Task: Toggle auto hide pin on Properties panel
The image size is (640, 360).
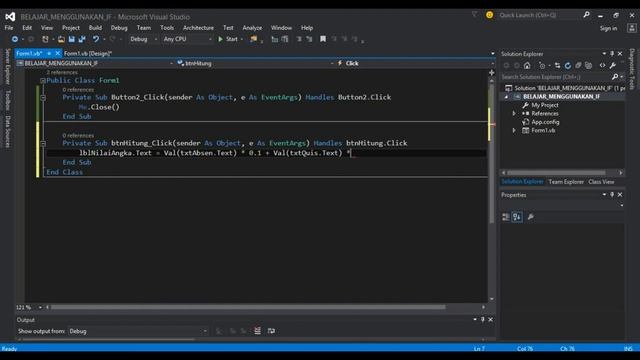Action: click(x=612, y=195)
